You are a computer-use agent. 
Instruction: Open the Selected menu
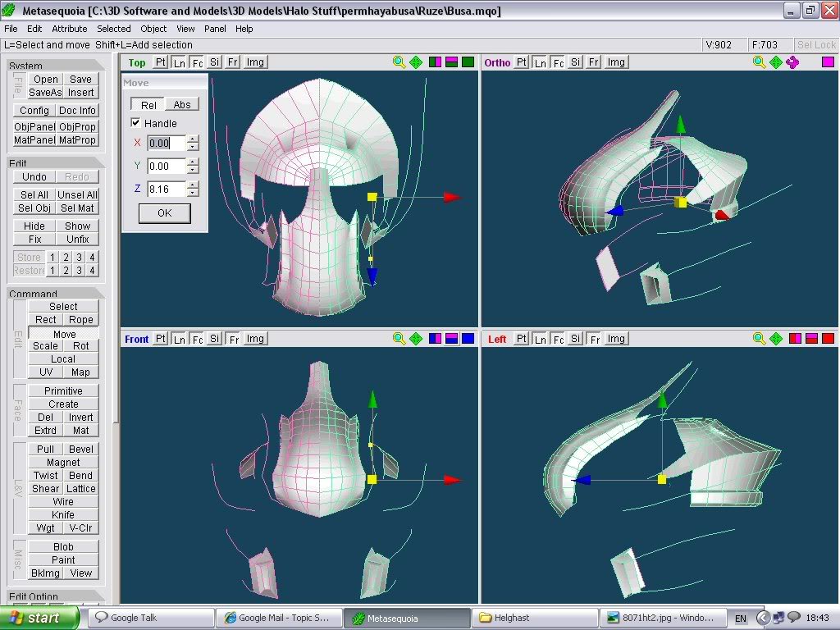click(113, 29)
